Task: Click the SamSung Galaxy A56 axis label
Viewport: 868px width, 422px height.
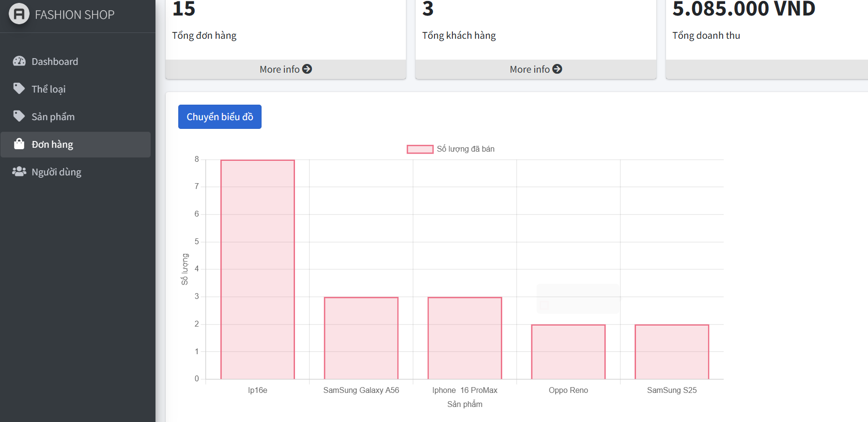Action: click(361, 391)
